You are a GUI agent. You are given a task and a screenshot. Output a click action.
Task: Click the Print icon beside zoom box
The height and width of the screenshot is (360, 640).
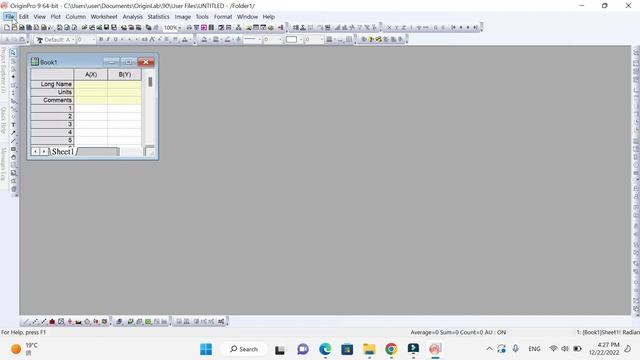tap(189, 27)
